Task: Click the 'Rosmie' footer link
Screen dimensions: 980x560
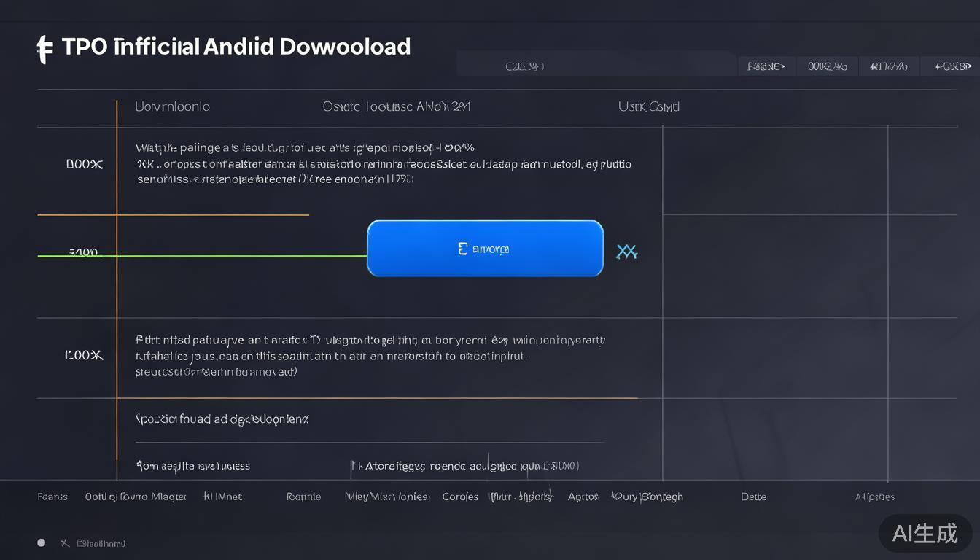Action: click(303, 497)
